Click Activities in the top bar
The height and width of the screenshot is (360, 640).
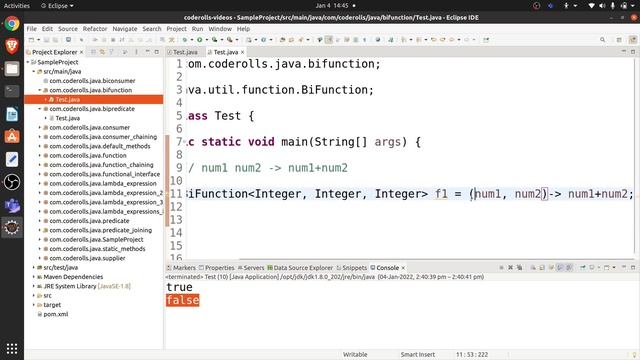[17, 6]
